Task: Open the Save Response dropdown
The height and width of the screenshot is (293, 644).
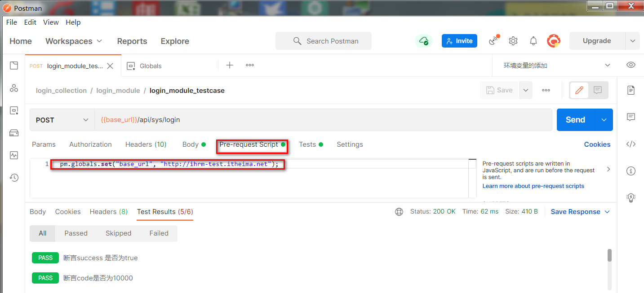Action: tap(580, 212)
